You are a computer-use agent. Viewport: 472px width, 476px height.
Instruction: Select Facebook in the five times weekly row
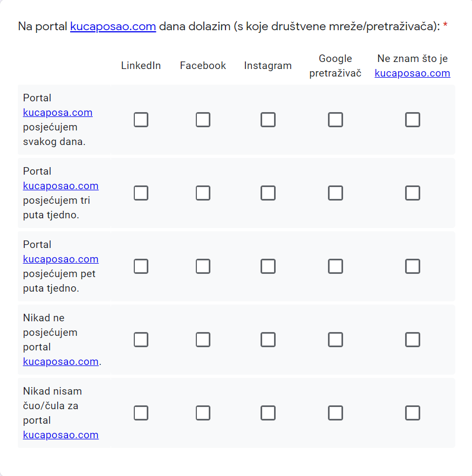coord(203,266)
